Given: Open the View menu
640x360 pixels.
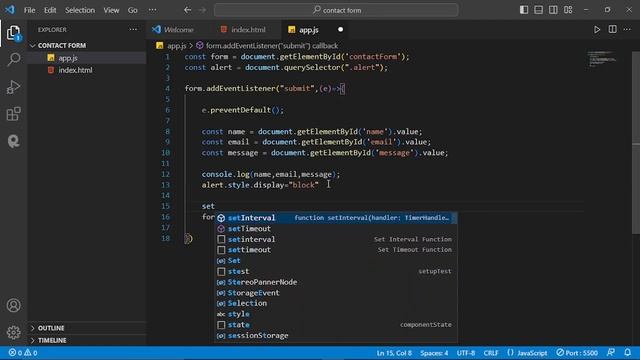Looking at the screenshot, I should (111, 10).
